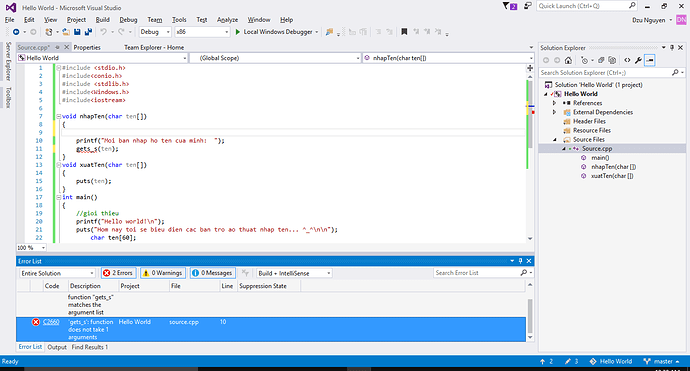Viewport: 690px width, 371px height.
Task: Click the Save All toolbar icon
Action: pyautogui.click(x=88, y=32)
